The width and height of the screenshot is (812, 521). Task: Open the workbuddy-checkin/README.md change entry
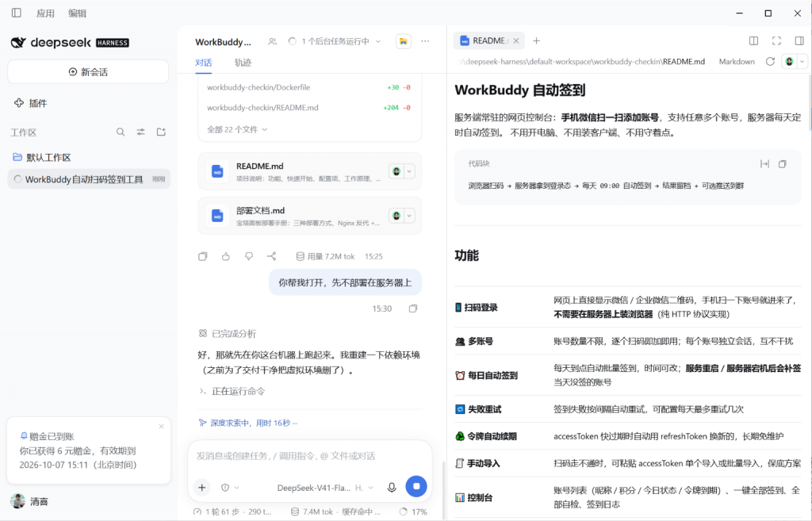309,108
